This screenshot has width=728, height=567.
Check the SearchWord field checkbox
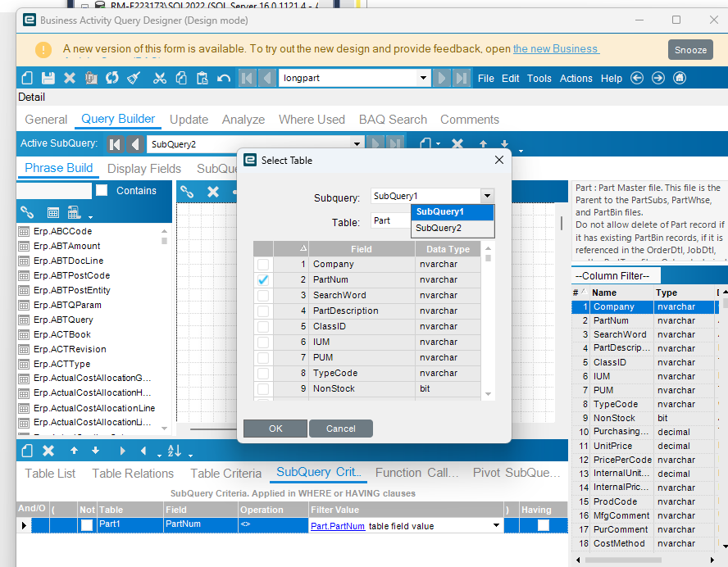coord(263,296)
